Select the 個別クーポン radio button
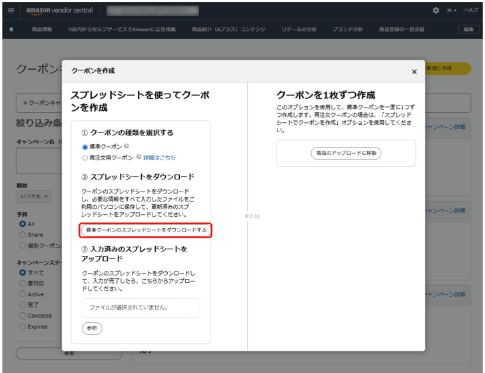Image resolution: width=485 pixels, height=373 pixels. (22, 246)
